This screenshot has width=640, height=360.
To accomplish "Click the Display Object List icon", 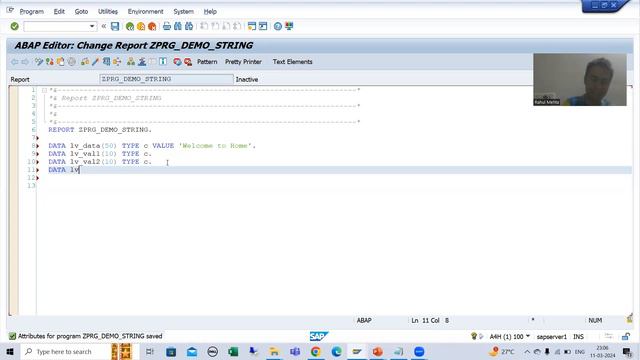I will (x=131, y=62).
